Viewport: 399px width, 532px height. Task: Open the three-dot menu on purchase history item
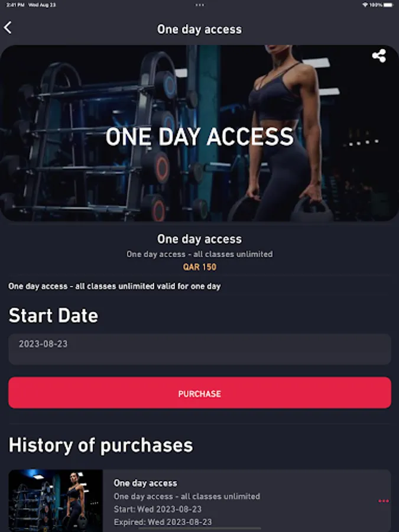[x=384, y=501]
